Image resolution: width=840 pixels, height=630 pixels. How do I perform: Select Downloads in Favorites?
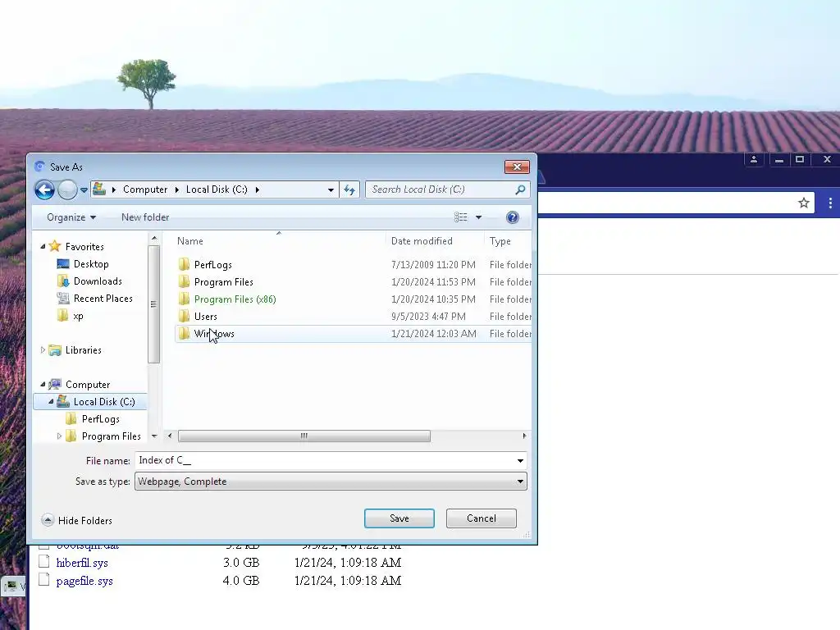(98, 281)
